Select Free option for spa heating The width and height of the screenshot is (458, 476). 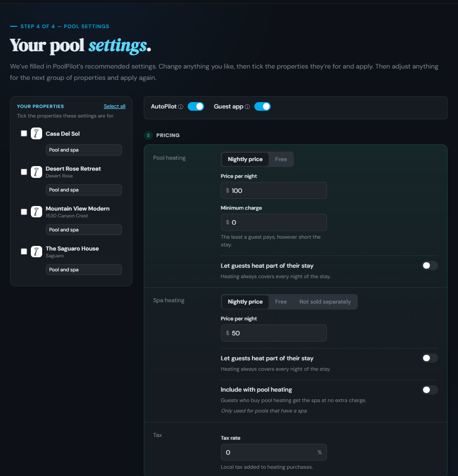[281, 302]
